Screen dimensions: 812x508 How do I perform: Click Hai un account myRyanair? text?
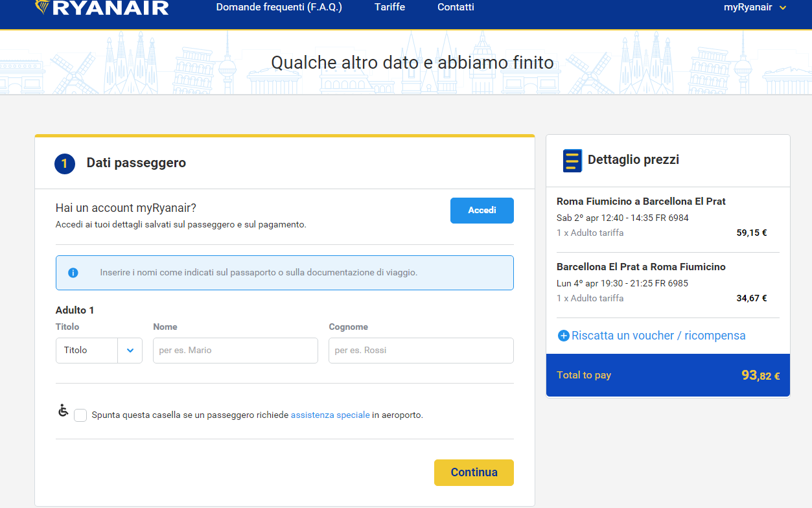126,208
